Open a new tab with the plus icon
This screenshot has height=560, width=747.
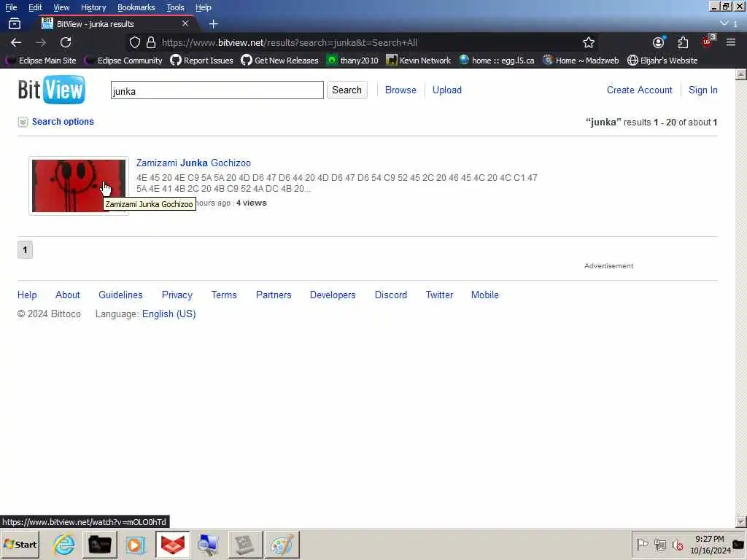tap(214, 23)
